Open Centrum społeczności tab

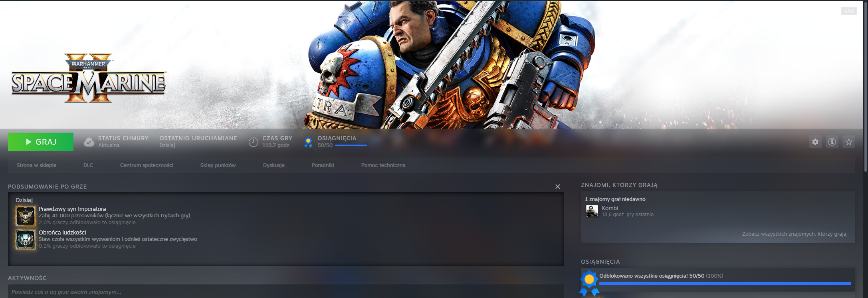[147, 165]
